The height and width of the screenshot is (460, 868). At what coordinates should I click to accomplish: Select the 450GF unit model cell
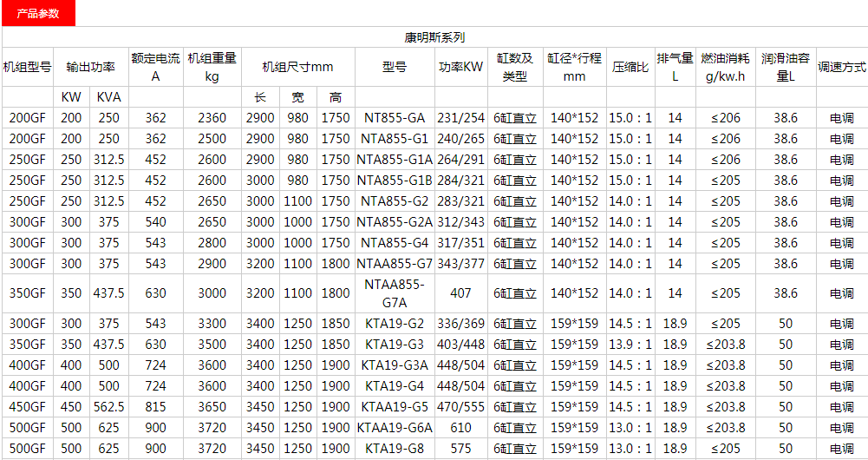[x=27, y=407]
